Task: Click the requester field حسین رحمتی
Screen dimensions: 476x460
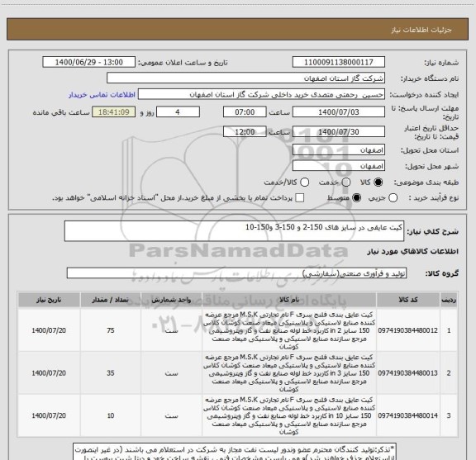Action: (261, 94)
